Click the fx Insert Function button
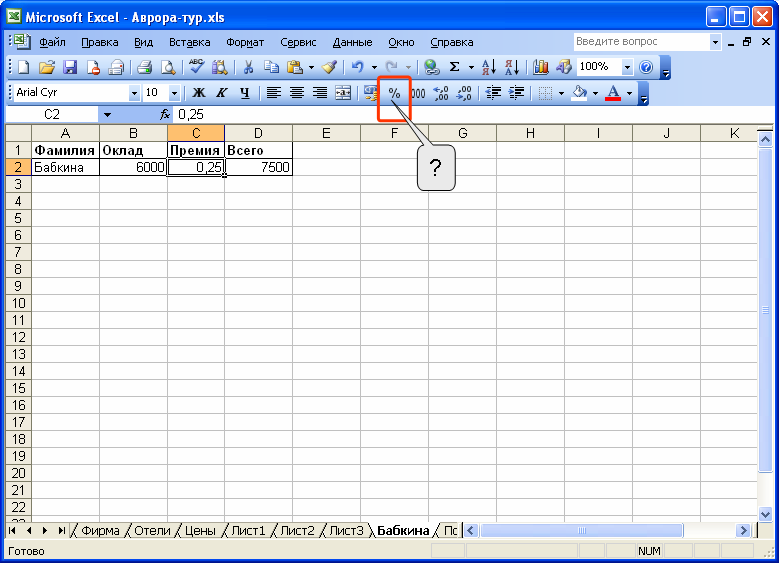The image size is (779, 563). click(x=164, y=115)
